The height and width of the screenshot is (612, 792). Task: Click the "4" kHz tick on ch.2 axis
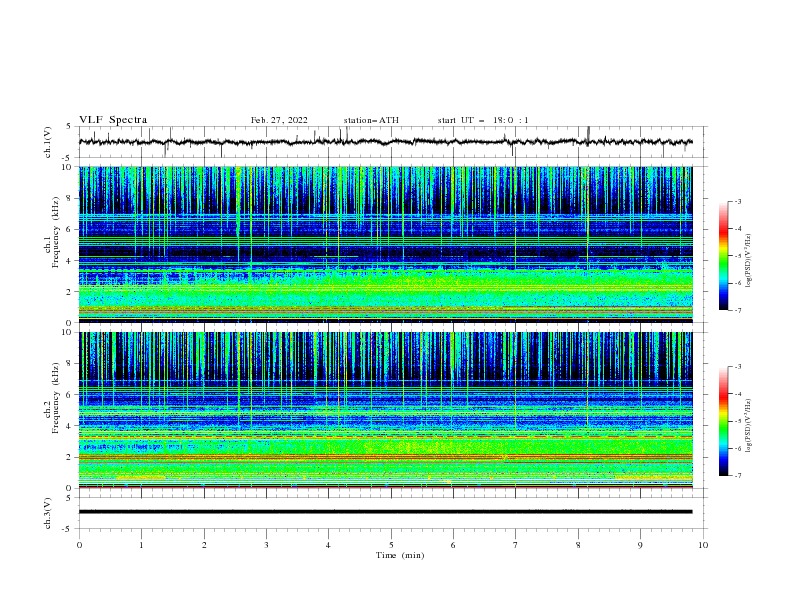click(x=71, y=426)
